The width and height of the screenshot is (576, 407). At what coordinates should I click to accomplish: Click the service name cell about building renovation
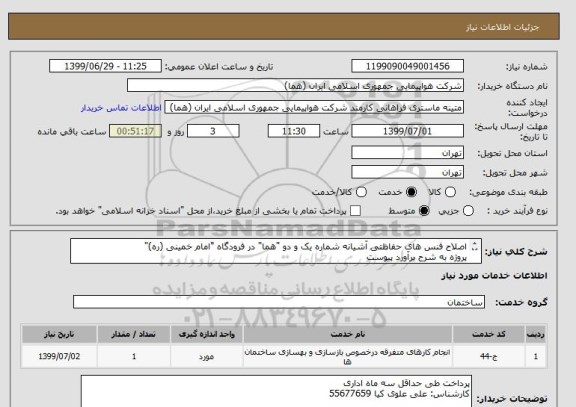point(348,356)
